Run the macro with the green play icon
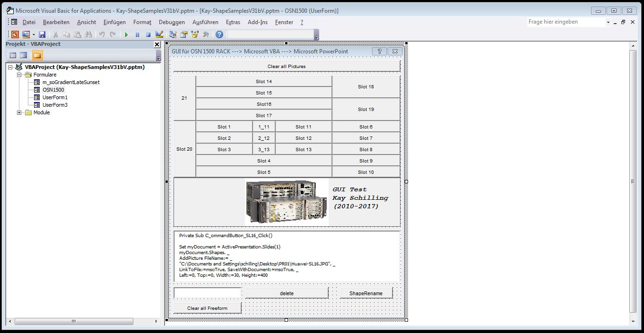Screen dimensions: 644x333 126,34
